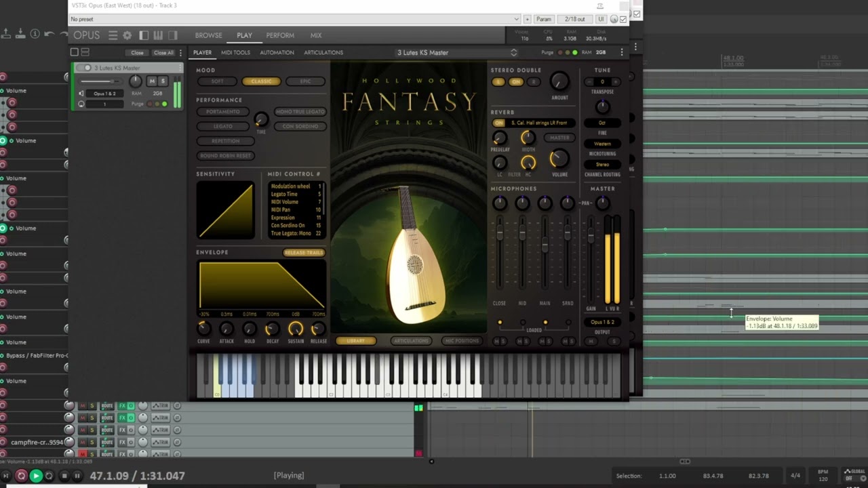Open the No preset dropdown
Viewport: 868px width, 488px height.
pos(295,19)
